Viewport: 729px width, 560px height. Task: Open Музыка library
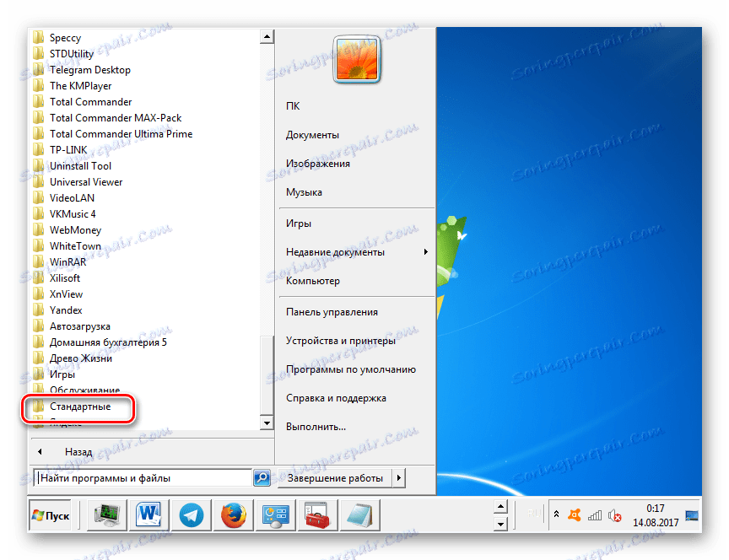[304, 192]
